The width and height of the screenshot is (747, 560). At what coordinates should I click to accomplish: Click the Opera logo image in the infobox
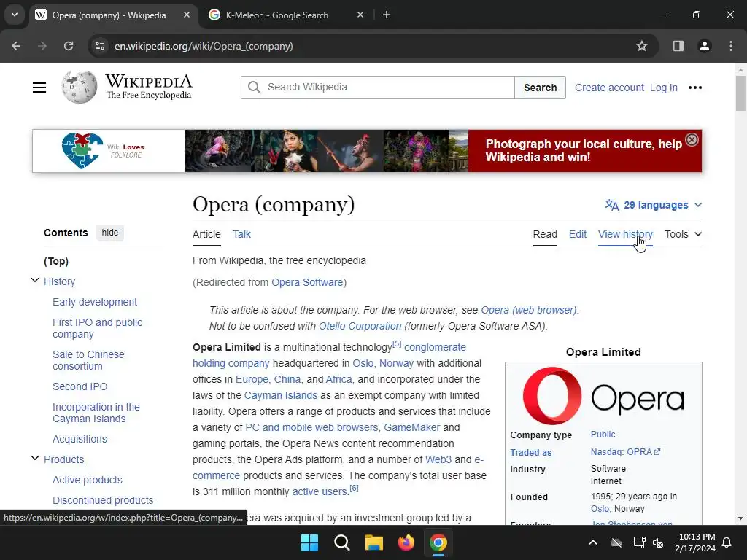coord(603,396)
